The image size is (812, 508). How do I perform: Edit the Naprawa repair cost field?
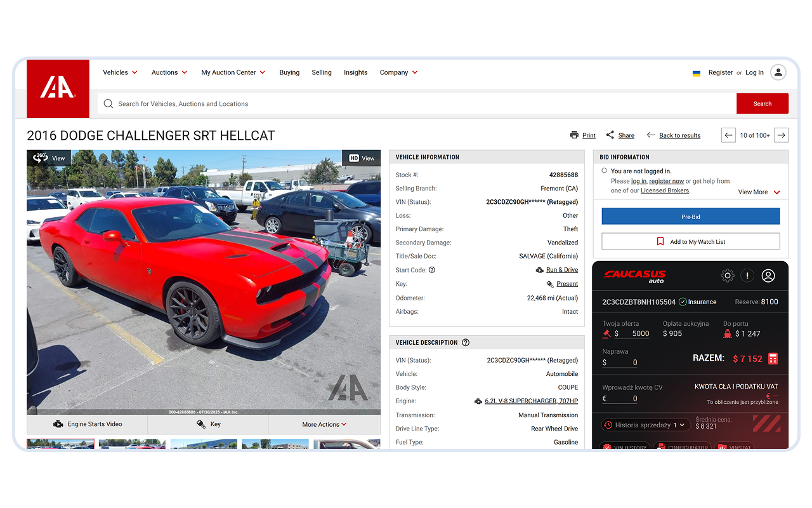coord(620,363)
